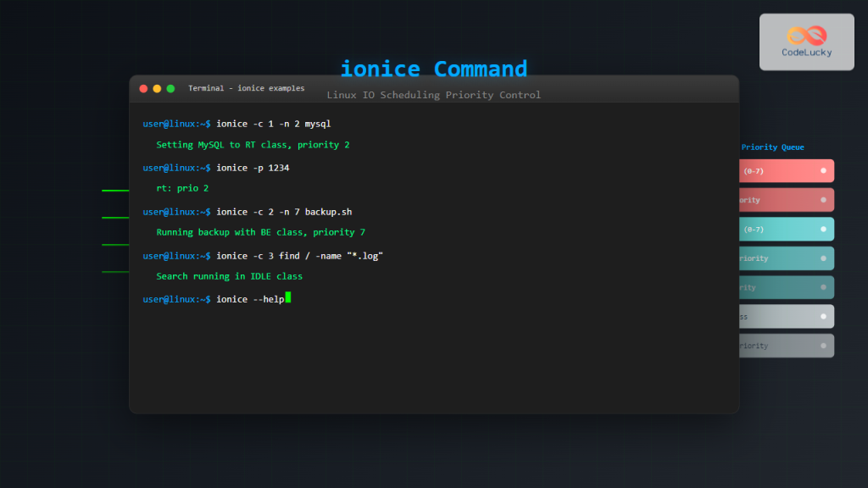The height and width of the screenshot is (488, 868).
Task: Click the green zoom traffic light icon
Action: click(170, 87)
